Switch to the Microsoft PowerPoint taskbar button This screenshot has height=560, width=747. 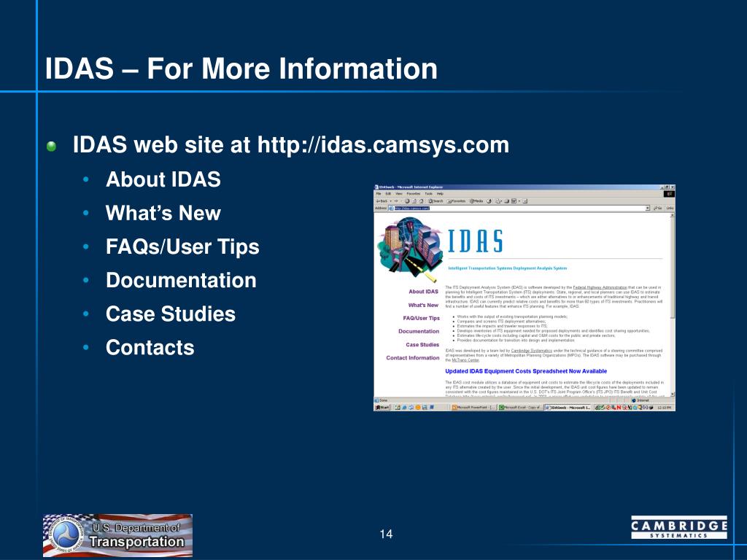tap(473, 408)
